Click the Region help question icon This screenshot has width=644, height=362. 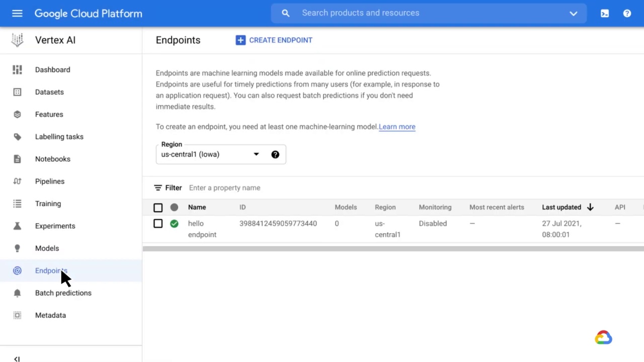coord(275,154)
